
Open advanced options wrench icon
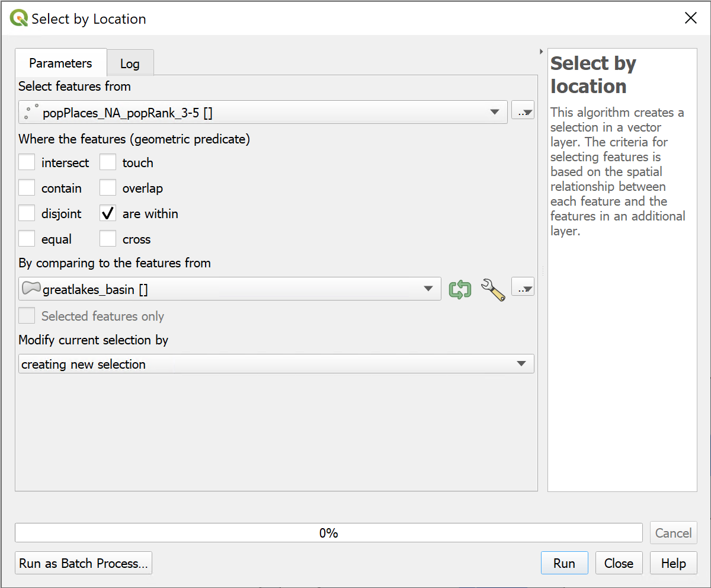(x=492, y=289)
